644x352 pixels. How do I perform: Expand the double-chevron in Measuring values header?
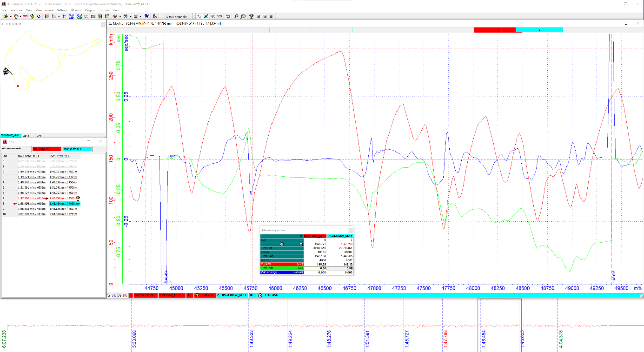pyautogui.click(x=301, y=236)
